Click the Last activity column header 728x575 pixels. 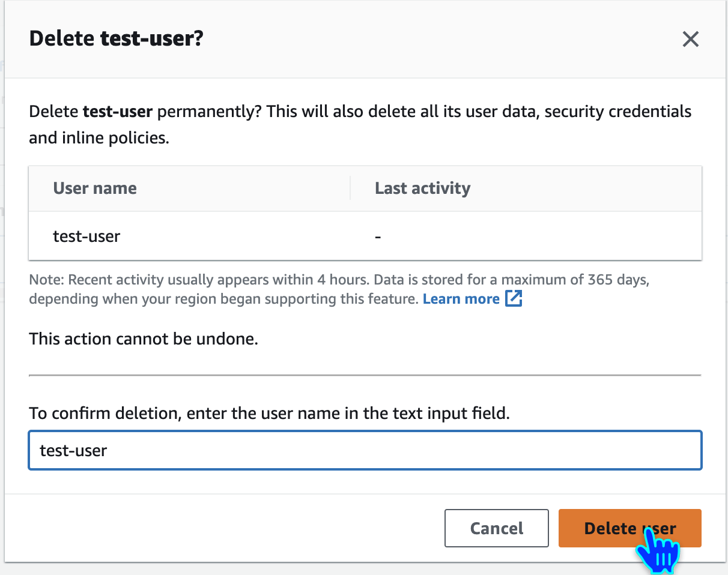(422, 188)
